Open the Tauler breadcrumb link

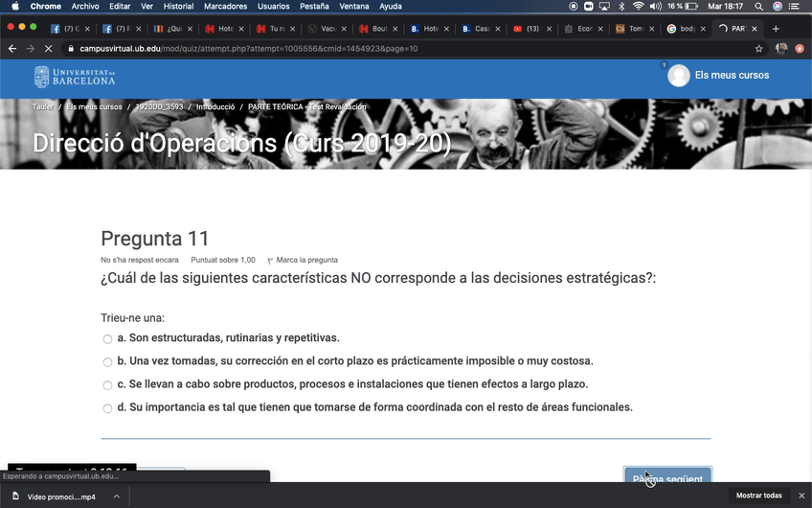click(42, 106)
